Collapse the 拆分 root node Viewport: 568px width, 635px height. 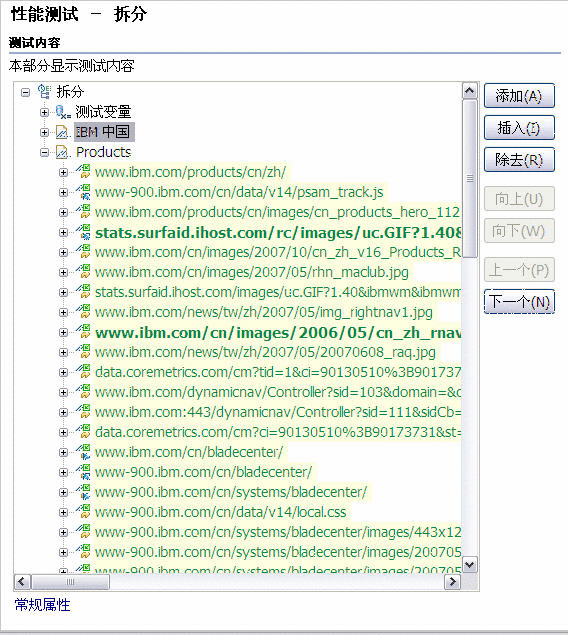(25, 92)
